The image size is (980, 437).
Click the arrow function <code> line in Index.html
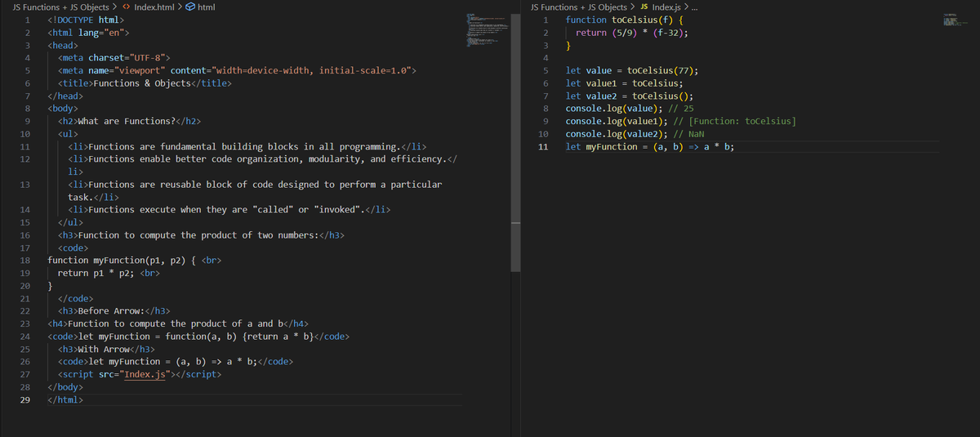(176, 362)
